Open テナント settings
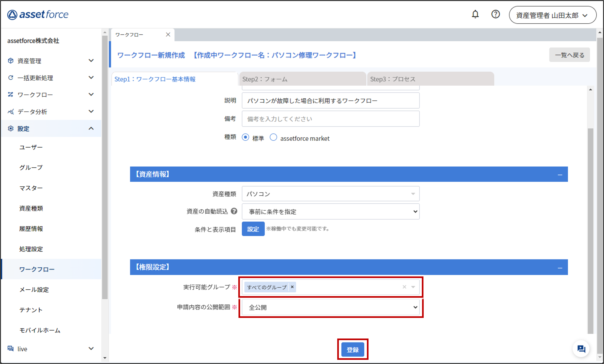The image size is (604, 364). 31,310
